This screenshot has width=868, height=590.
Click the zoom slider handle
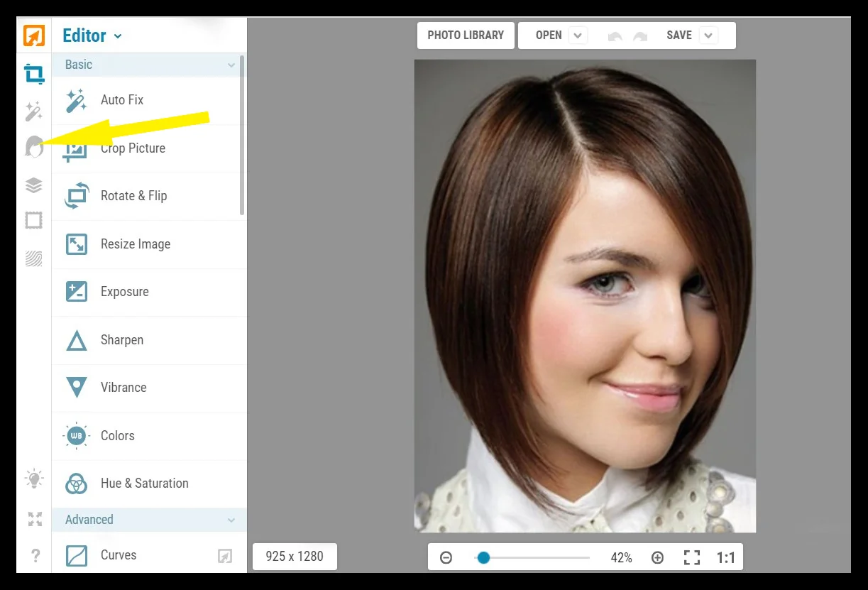pyautogui.click(x=483, y=558)
